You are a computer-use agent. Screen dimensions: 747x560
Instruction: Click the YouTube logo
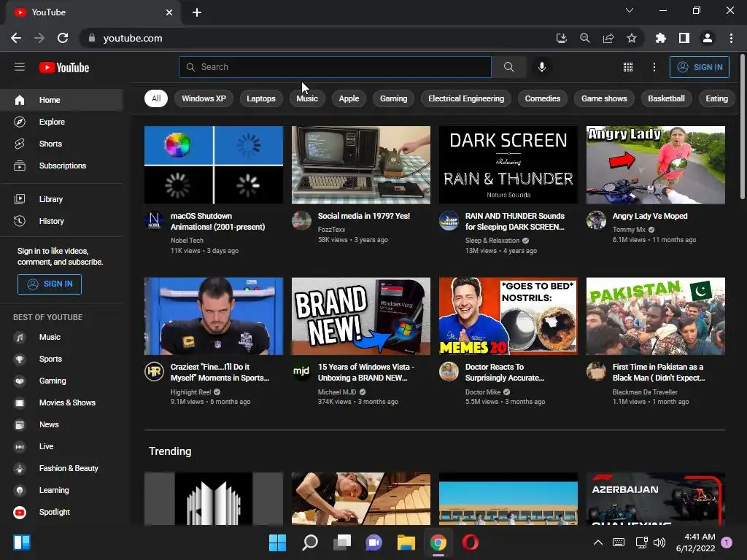pyautogui.click(x=64, y=68)
